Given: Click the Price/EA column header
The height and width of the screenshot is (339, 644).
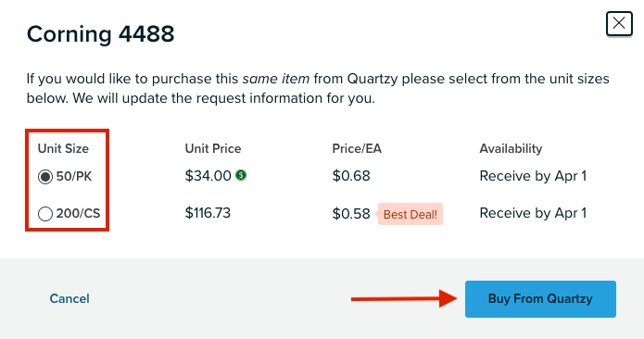Looking at the screenshot, I should [357, 148].
